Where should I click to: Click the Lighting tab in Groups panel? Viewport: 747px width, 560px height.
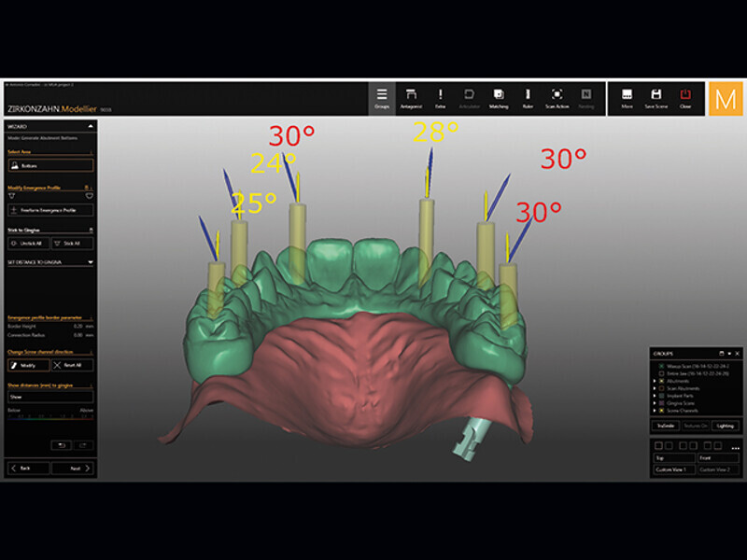click(725, 426)
